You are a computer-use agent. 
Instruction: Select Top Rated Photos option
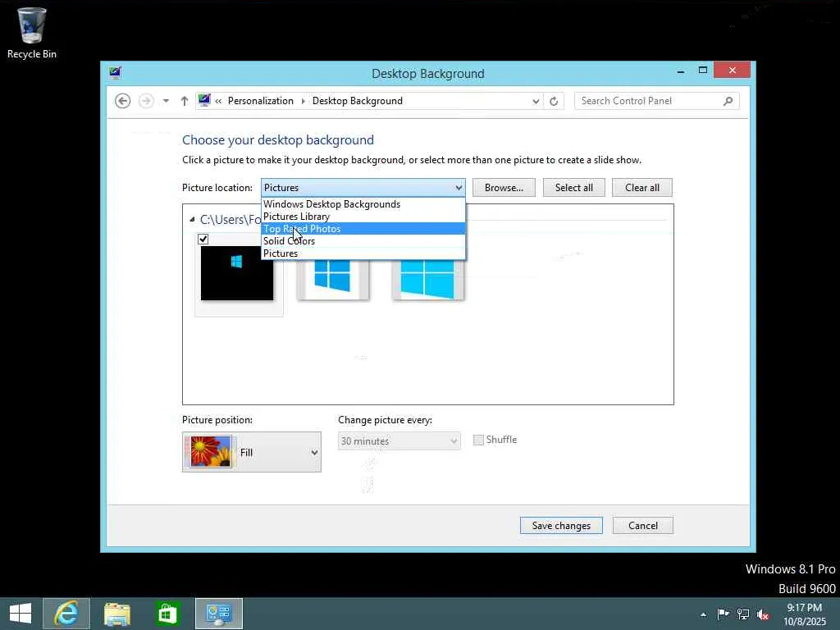[363, 229]
